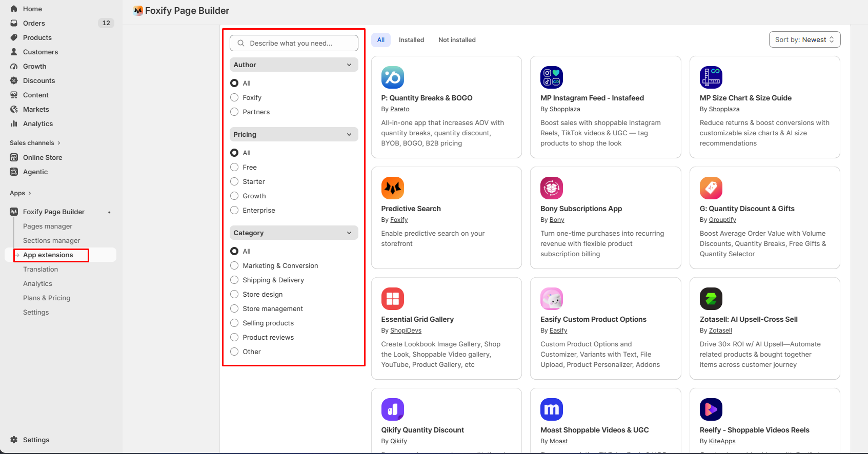Screen dimensions: 868x454
Task: Open the Sort by Newest dropdown
Action: (804, 39)
